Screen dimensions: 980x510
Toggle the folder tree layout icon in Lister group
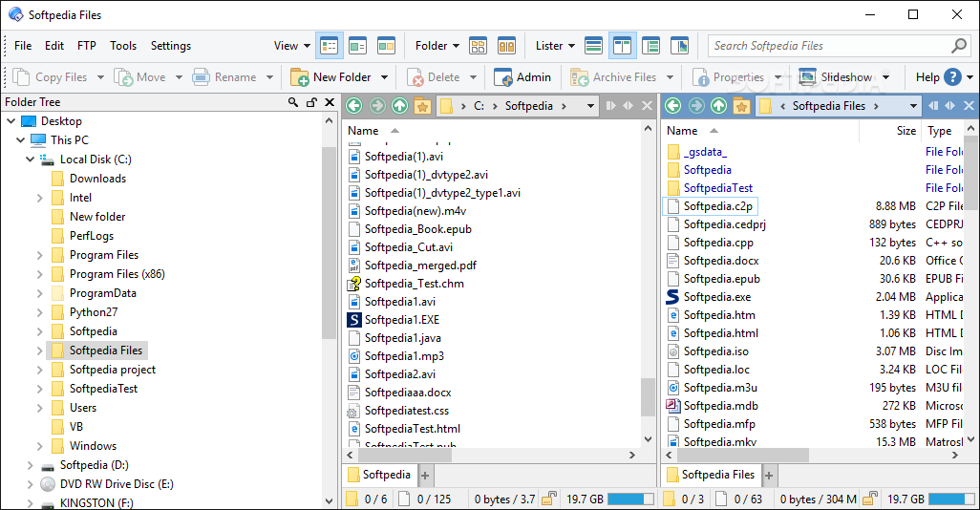650,46
